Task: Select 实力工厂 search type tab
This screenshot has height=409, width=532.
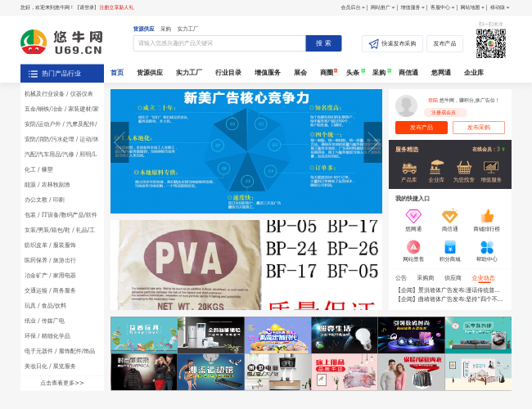Action: coord(187,29)
